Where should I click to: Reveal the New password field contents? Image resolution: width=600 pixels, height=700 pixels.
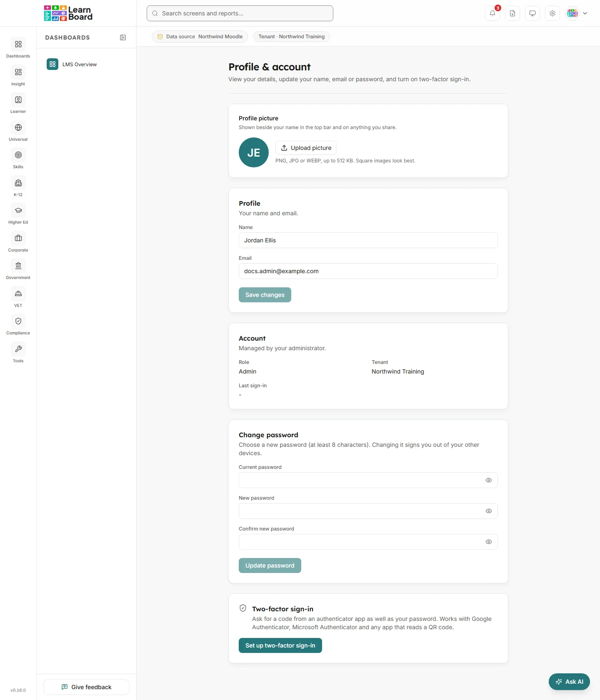(x=489, y=511)
